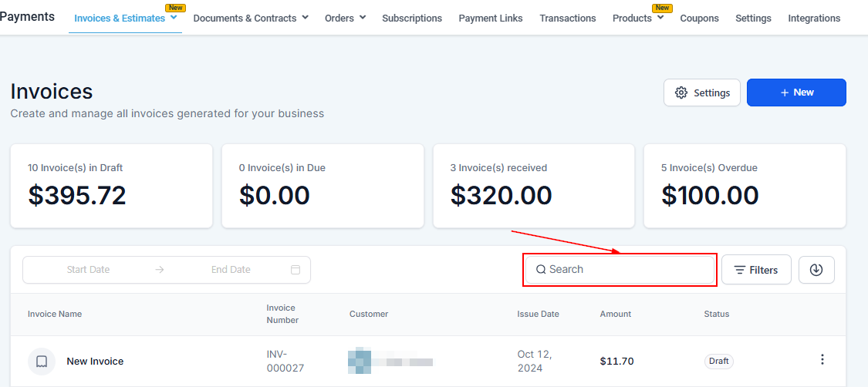
Task: Click the download invoices icon
Action: point(816,270)
